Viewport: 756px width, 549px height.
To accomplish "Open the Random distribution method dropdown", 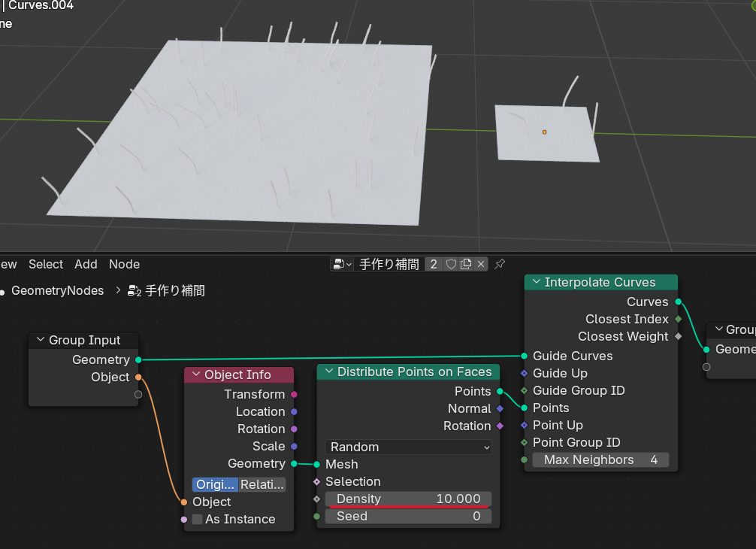I will pyautogui.click(x=409, y=447).
